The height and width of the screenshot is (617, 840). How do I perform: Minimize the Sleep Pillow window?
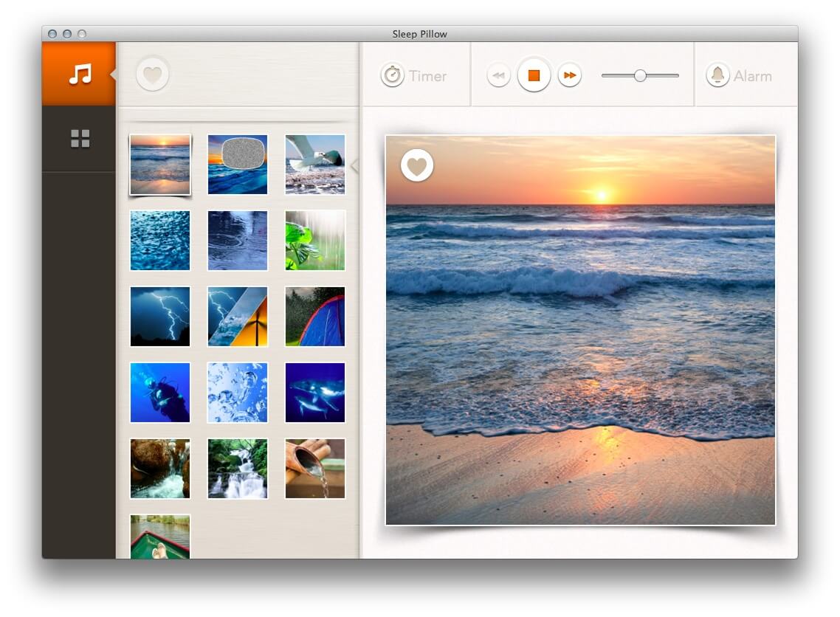pos(67,34)
